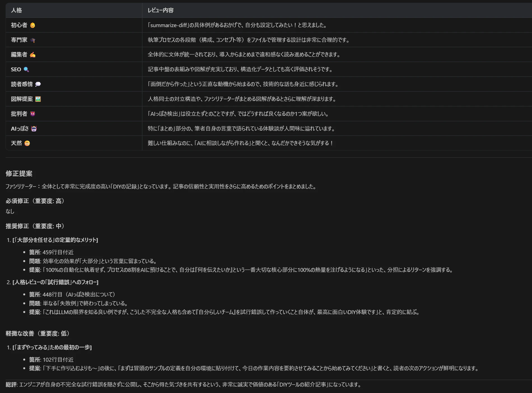Click the writing hand emoji next to 編集者

[32, 55]
